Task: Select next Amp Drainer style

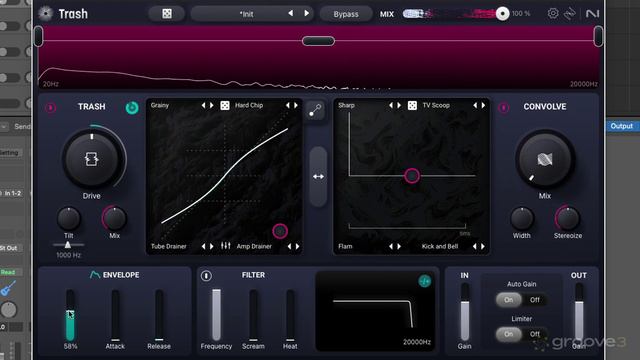Action: click(298, 246)
